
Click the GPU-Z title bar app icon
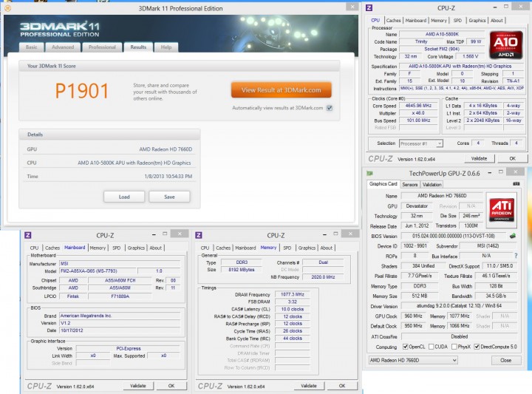click(369, 174)
